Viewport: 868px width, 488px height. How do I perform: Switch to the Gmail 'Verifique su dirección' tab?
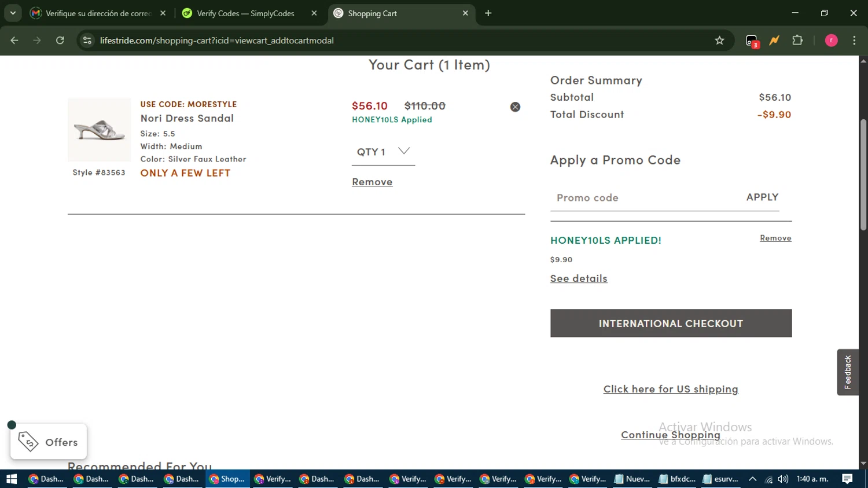(x=98, y=13)
